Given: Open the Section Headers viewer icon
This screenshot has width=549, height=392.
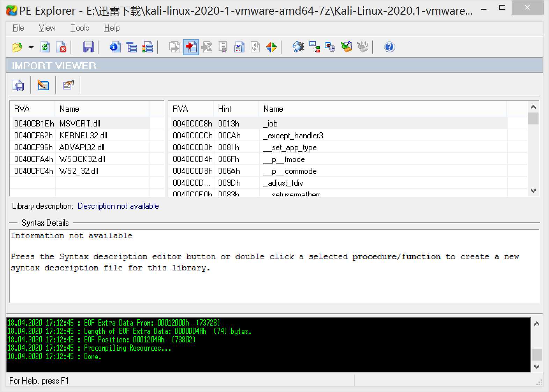Looking at the screenshot, I should tap(148, 47).
